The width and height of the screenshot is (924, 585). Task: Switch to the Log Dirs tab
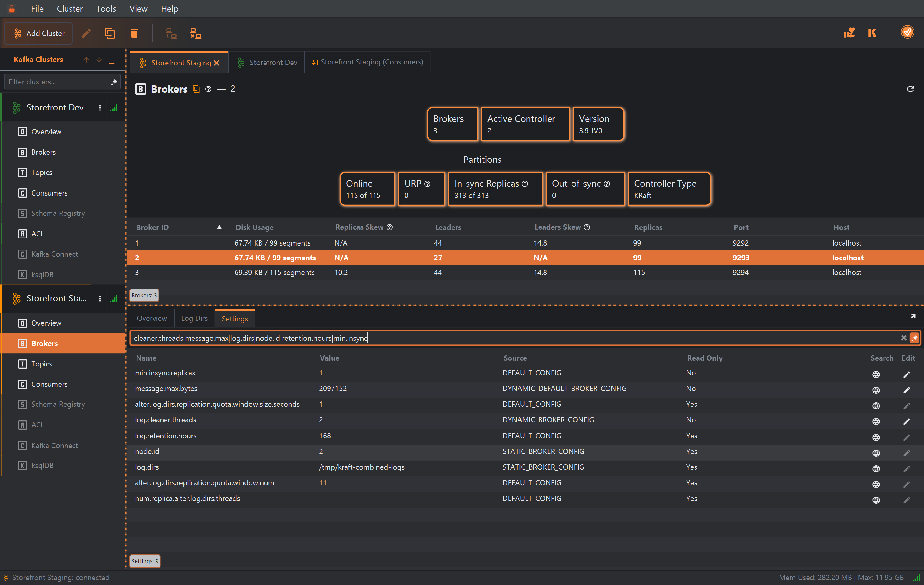194,318
